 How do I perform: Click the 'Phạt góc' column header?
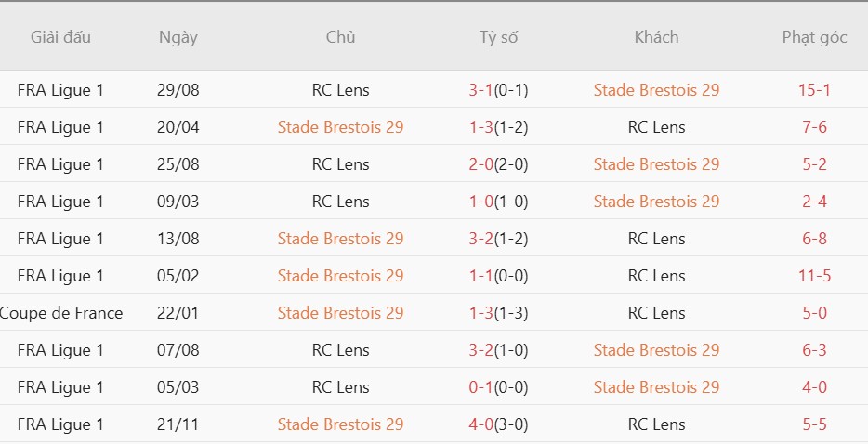(x=814, y=37)
